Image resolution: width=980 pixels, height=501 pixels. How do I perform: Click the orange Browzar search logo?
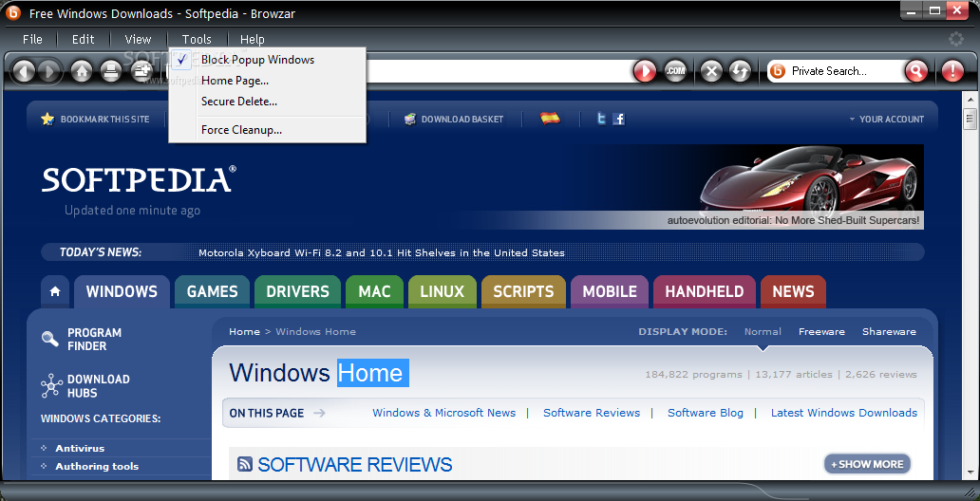(x=778, y=71)
